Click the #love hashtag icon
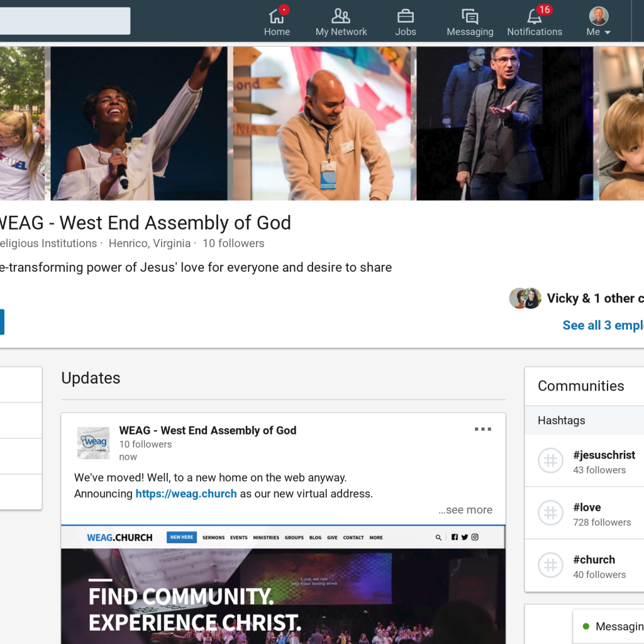Image resolution: width=644 pixels, height=644 pixels. coord(550,514)
